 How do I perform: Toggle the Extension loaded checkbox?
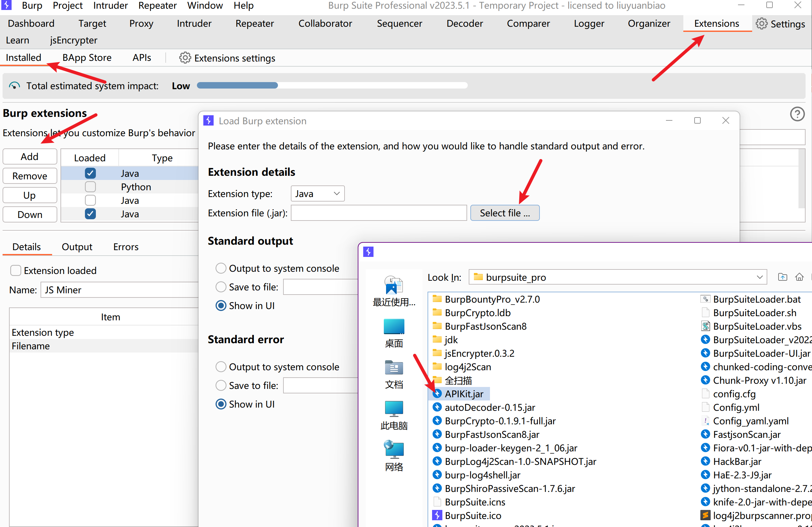click(16, 271)
